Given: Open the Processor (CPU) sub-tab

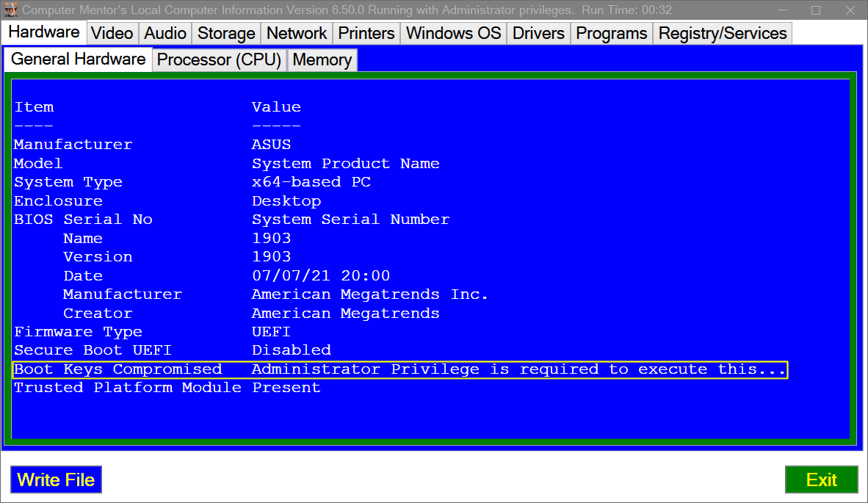Looking at the screenshot, I should [x=220, y=60].
